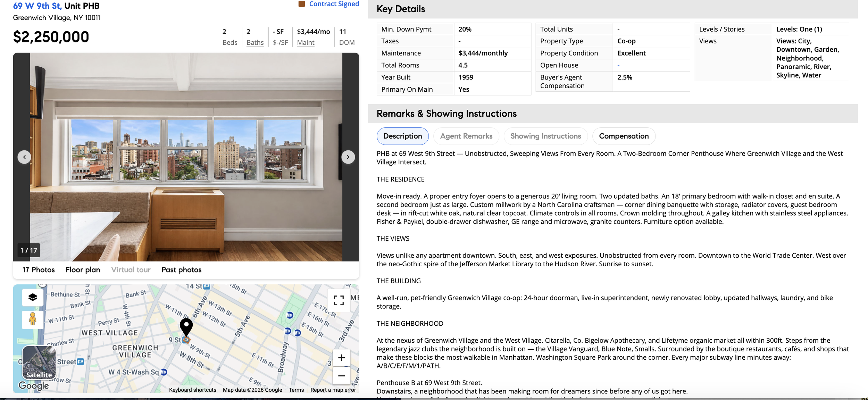868x400 pixels.
Task: Click the black location pin marker
Action: pyautogui.click(x=186, y=327)
